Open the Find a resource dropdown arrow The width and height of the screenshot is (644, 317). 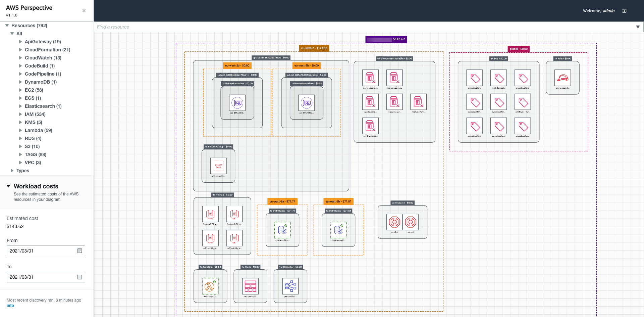click(x=638, y=27)
